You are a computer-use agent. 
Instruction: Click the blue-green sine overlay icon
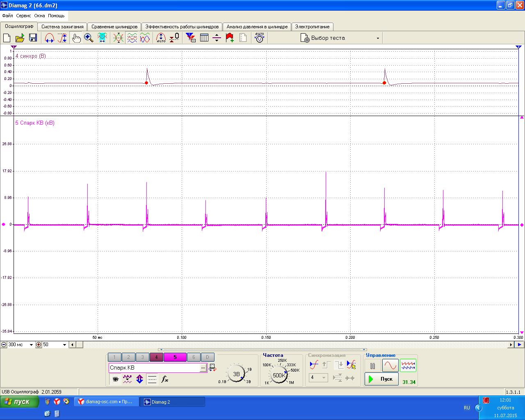point(145,38)
